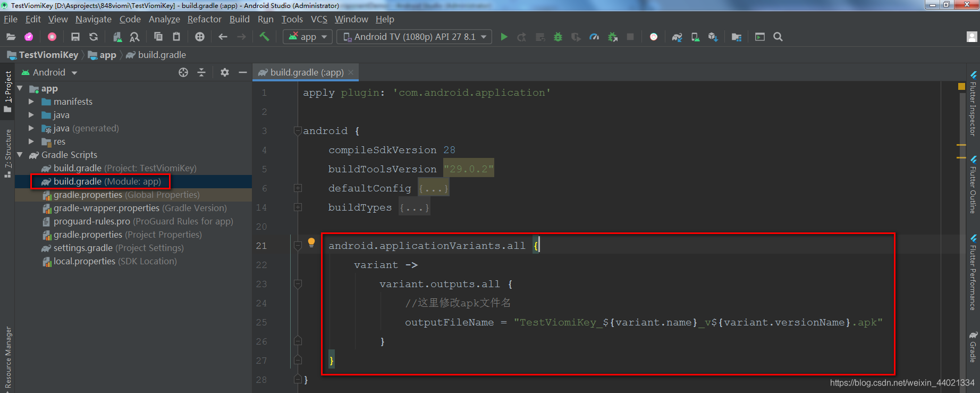Expand the res folder arrow
Viewport: 980px width, 393px height.
(31, 141)
